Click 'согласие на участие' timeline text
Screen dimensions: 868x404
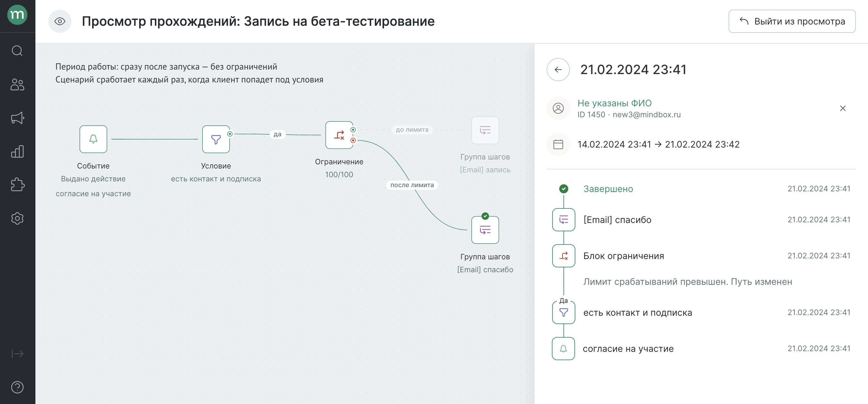(628, 349)
